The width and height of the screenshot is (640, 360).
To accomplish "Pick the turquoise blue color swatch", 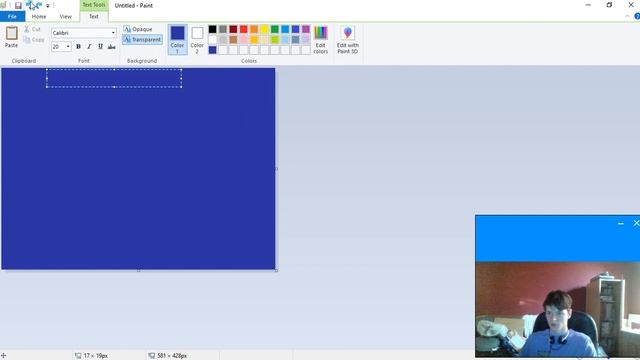I will pos(285,29).
